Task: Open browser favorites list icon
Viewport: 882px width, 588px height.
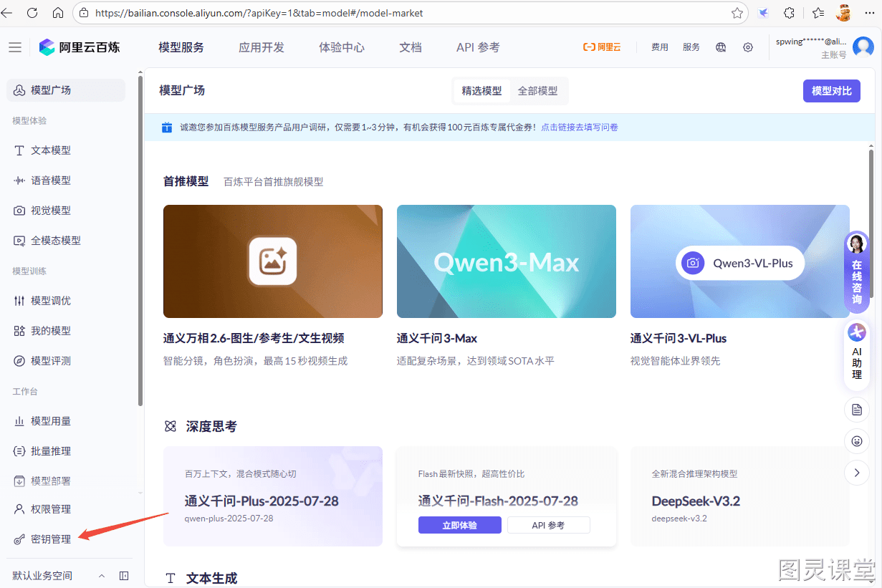Action: pos(818,13)
